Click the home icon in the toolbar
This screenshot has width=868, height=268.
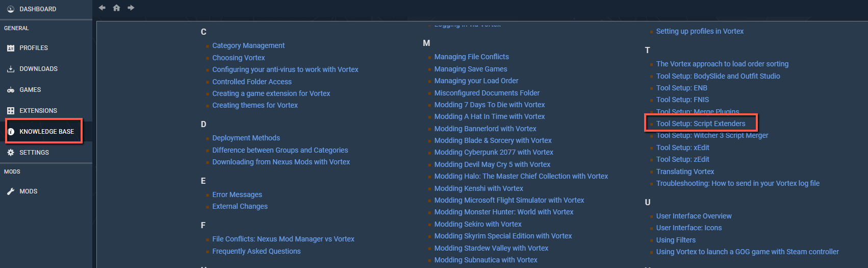click(x=116, y=8)
